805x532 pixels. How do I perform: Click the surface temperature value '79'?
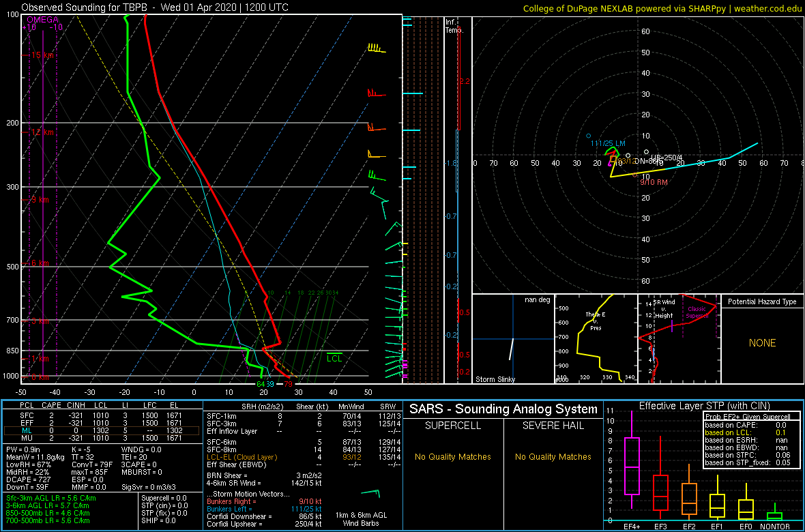[x=288, y=383]
